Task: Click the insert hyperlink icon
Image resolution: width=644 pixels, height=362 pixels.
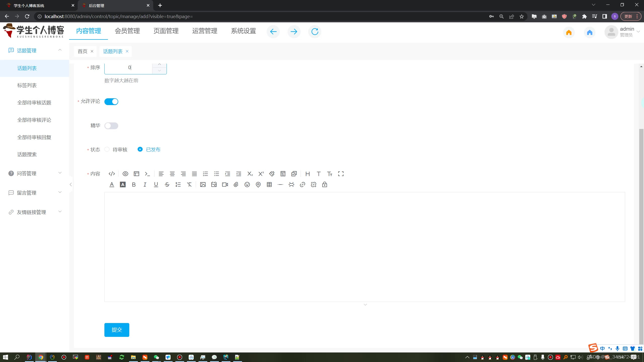Action: click(x=302, y=185)
